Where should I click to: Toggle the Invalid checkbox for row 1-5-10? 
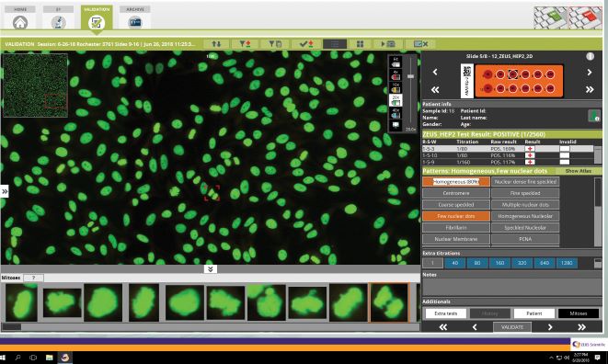click(565, 155)
